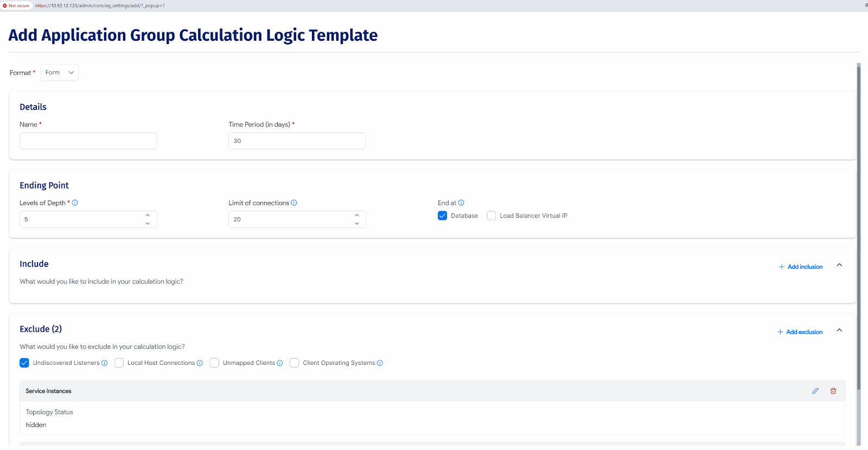
Task: Edit the Service Instances exclusion with pencil icon
Action: click(815, 391)
